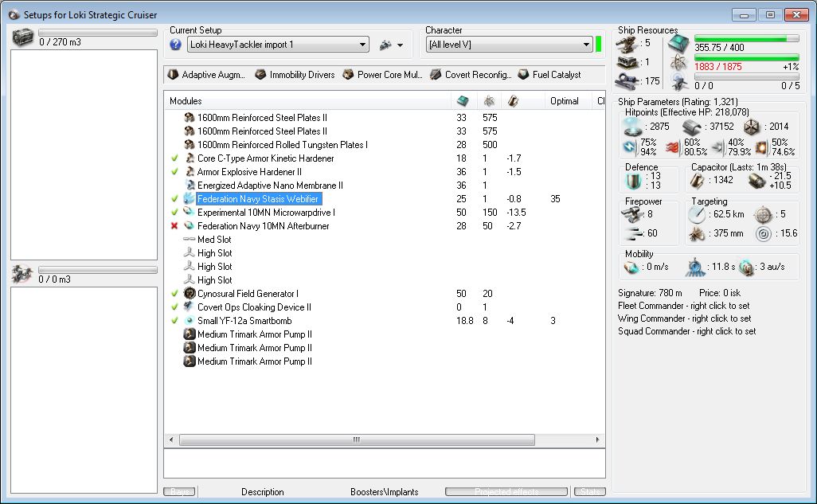Sort by capacitor column icon header
Screen dimensions: 817x504
pyautogui.click(x=514, y=100)
